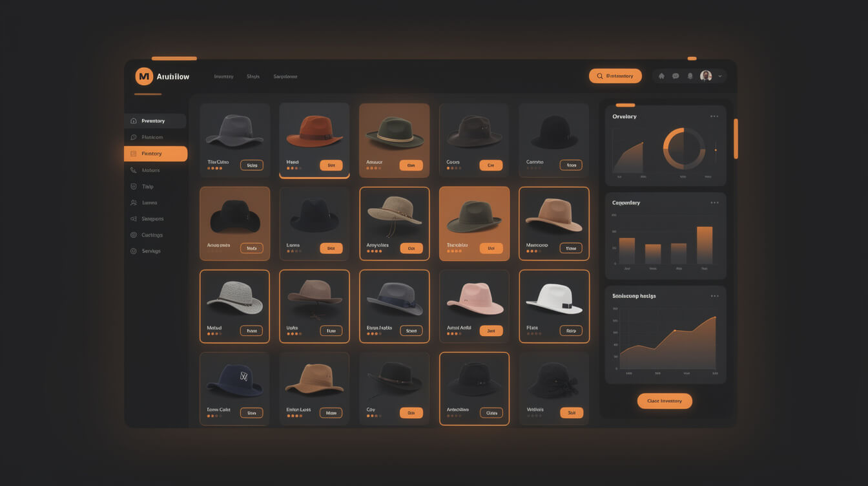
Task: Open the sidebar item with the megaphone icon
Action: coord(155,218)
